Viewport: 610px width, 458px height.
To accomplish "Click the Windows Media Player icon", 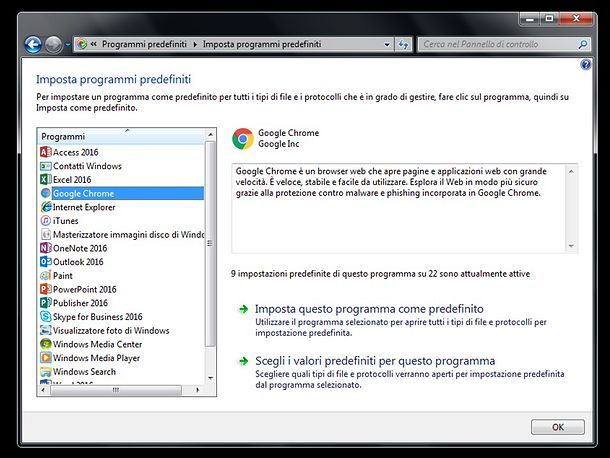I will pyautogui.click(x=46, y=358).
